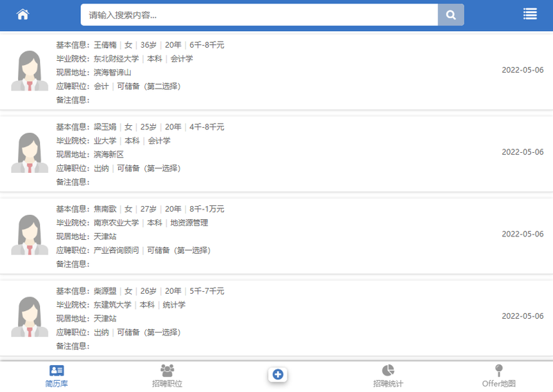Image resolution: width=553 pixels, height=392 pixels.
Task: Click avatar of 焦南歌
Action: (30, 235)
